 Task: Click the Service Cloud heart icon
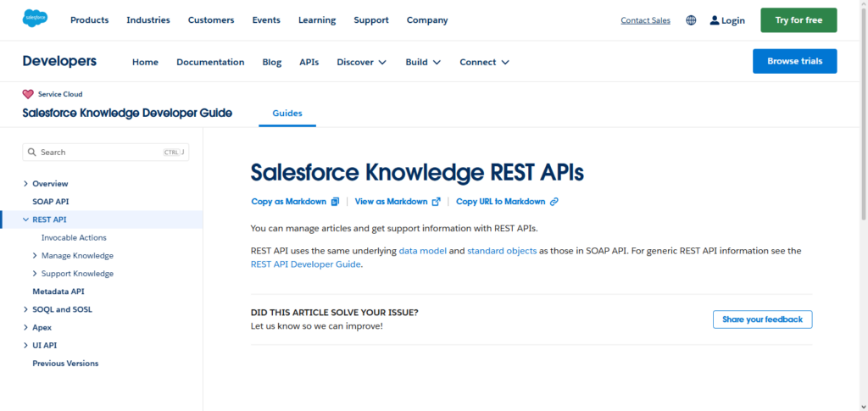click(x=28, y=94)
